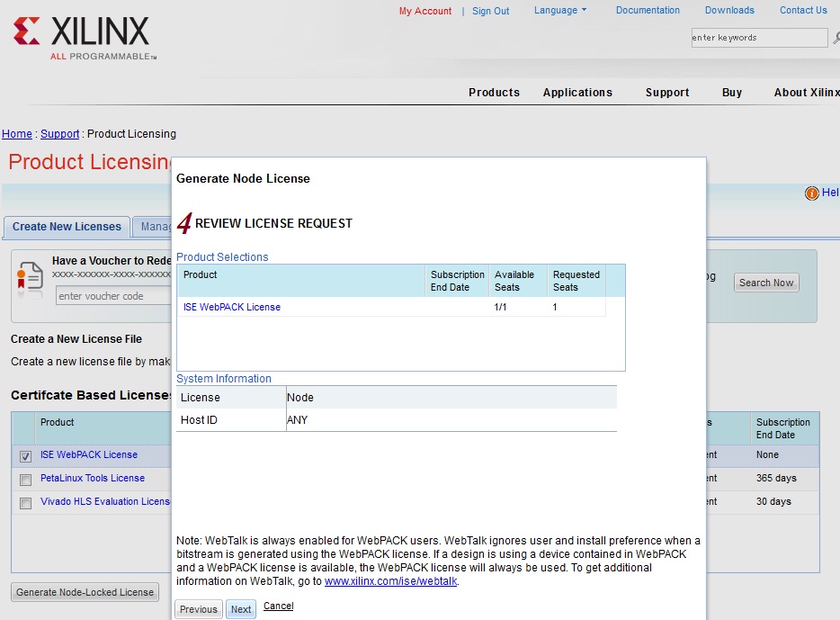The height and width of the screenshot is (620, 840).
Task: Click the Requested Seats column header
Action: pyautogui.click(x=576, y=281)
